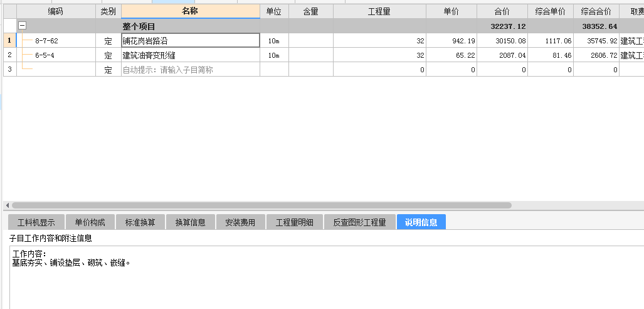Select row header number 2

coord(10,55)
